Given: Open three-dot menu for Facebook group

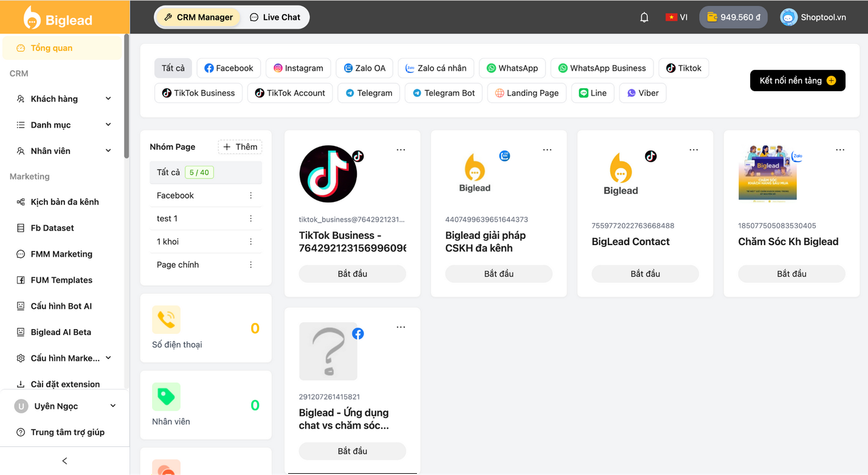Looking at the screenshot, I should (x=250, y=195).
